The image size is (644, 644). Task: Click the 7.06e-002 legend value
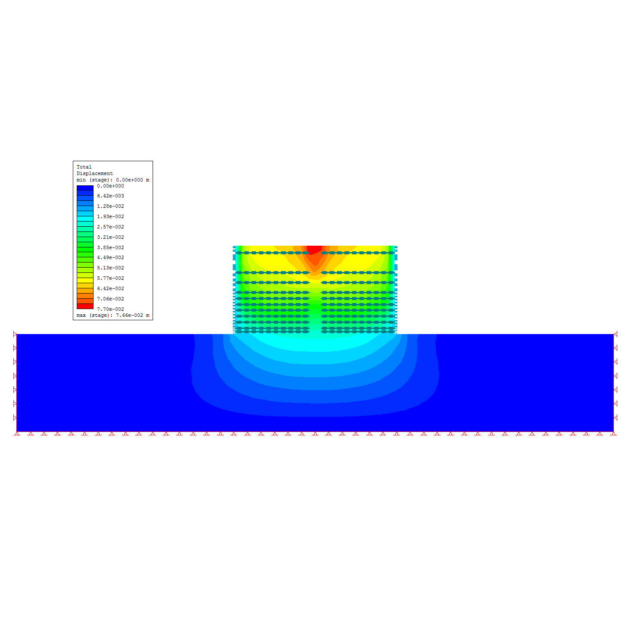[x=110, y=299]
